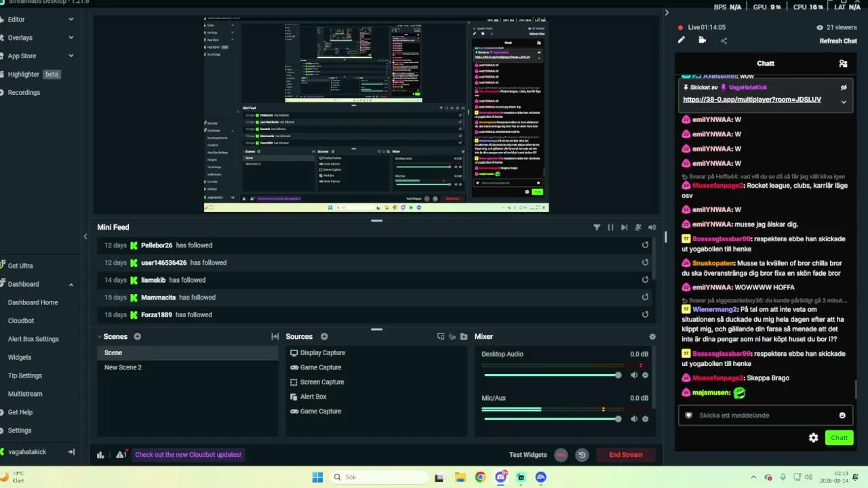The image size is (868, 488).
Task: Open the scene transitions icon in Scenes header
Action: pos(275,337)
